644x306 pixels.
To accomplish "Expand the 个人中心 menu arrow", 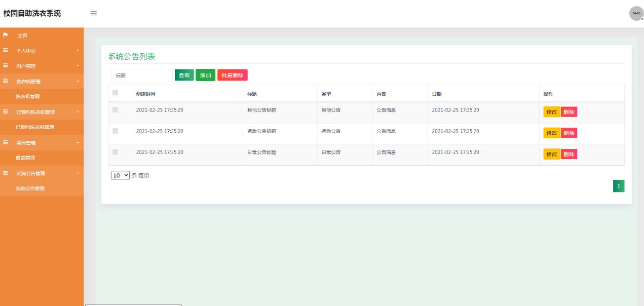I will [78, 51].
